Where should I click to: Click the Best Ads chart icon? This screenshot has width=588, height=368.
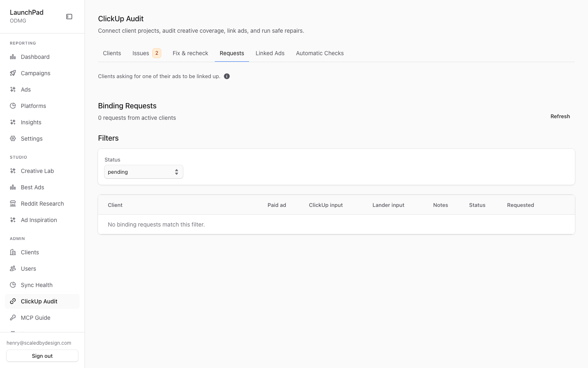[13, 187]
